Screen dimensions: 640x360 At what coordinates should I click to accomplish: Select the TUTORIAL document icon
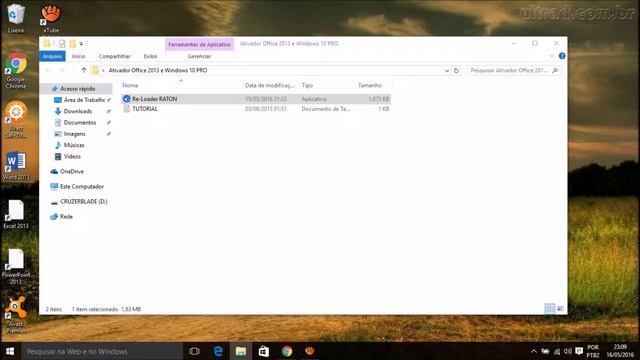point(127,109)
